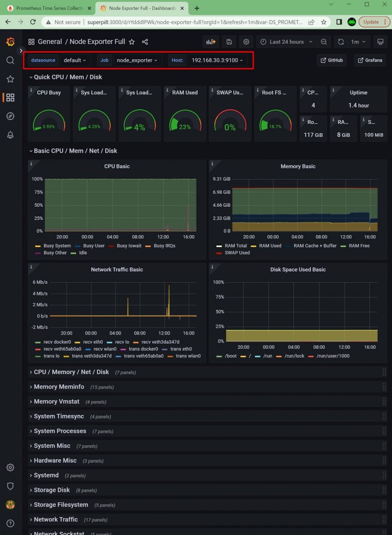Cycle view mode with monitor icon
This screenshot has height=535, width=392.
tap(380, 42)
